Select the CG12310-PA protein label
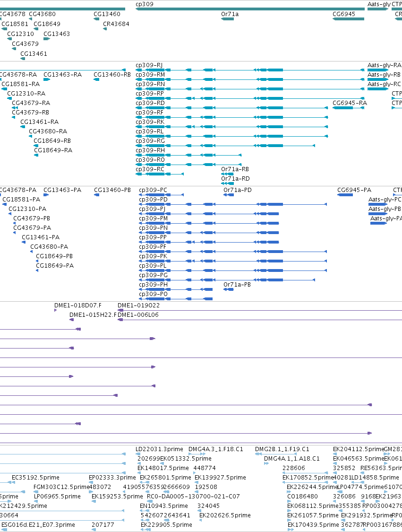The height and width of the screenshot is (532, 402). 27,209
